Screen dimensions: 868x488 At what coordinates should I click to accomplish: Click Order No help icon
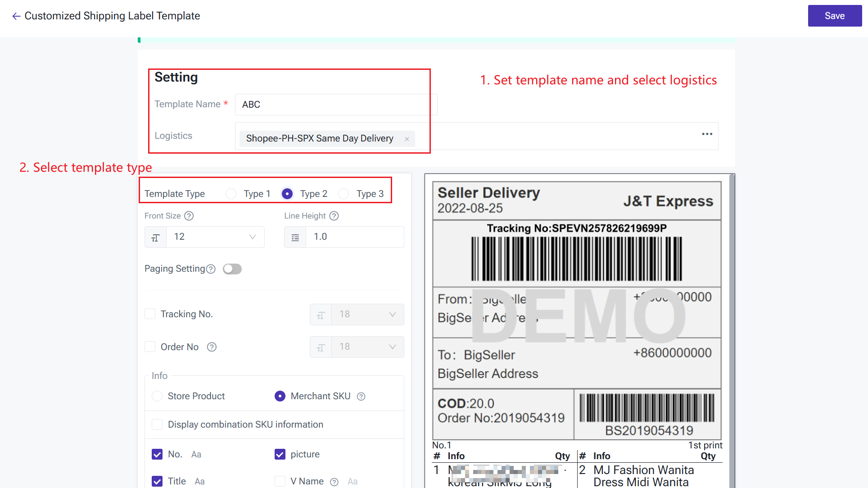pyautogui.click(x=212, y=347)
